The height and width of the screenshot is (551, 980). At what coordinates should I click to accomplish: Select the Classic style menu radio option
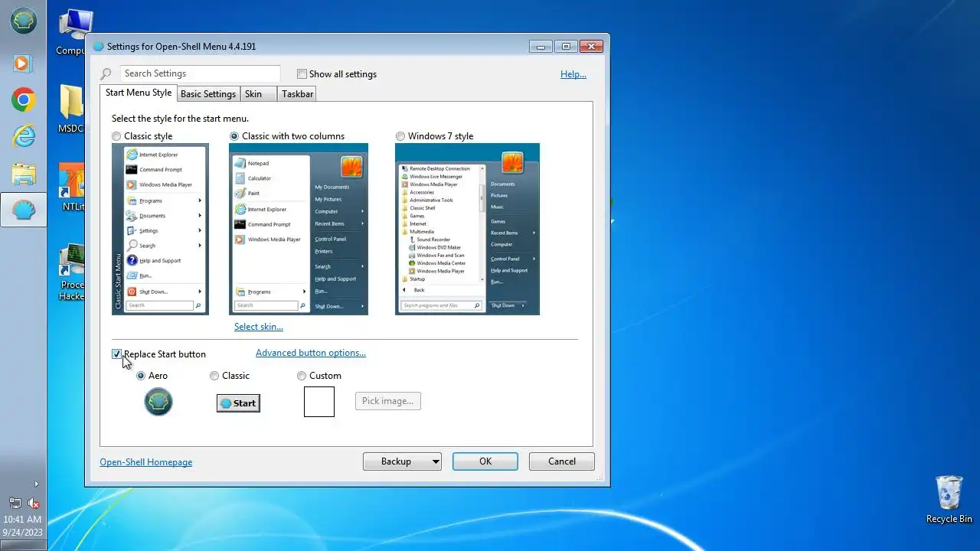pyautogui.click(x=116, y=136)
